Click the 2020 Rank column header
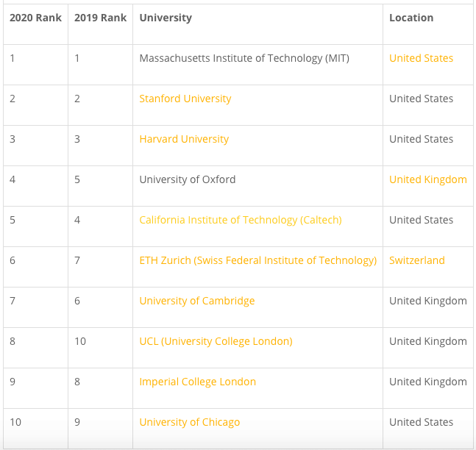 coord(35,18)
